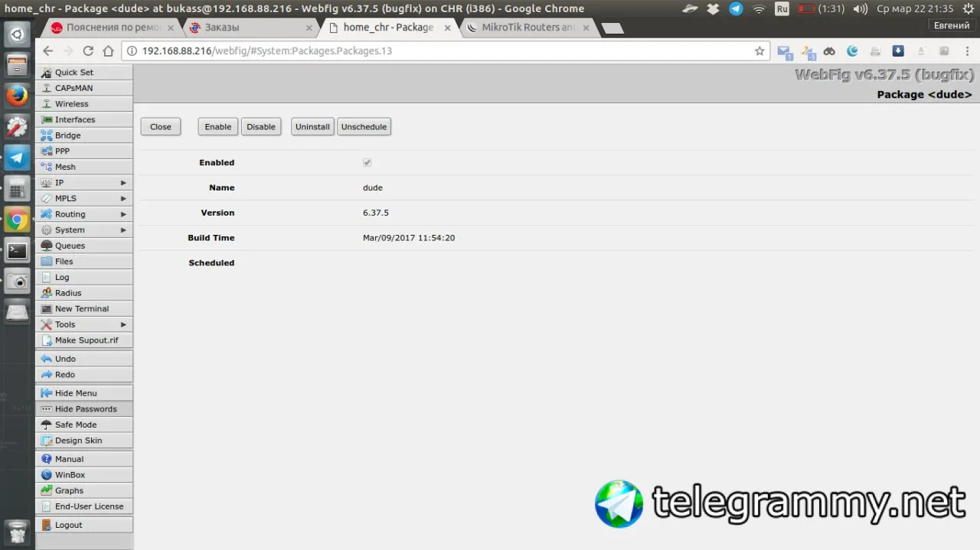This screenshot has height=550, width=980.
Task: Open the Ubuntu Dash search button
Action: point(17,34)
